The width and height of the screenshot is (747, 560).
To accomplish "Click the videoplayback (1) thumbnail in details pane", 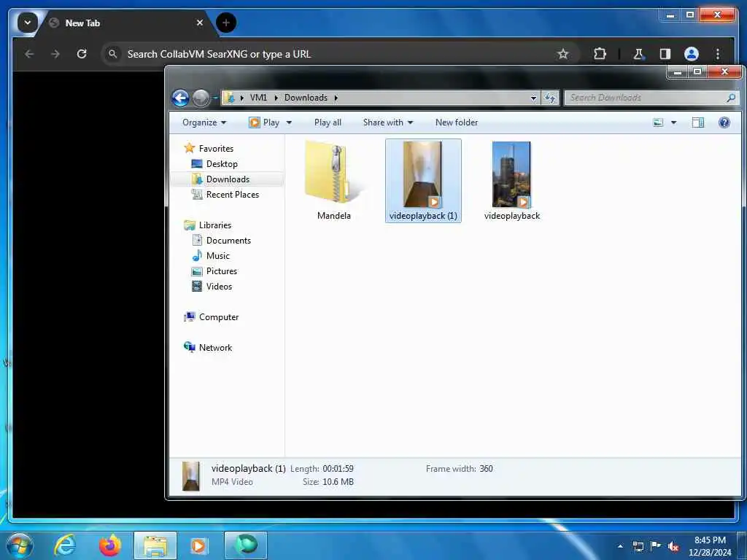I will [191, 475].
